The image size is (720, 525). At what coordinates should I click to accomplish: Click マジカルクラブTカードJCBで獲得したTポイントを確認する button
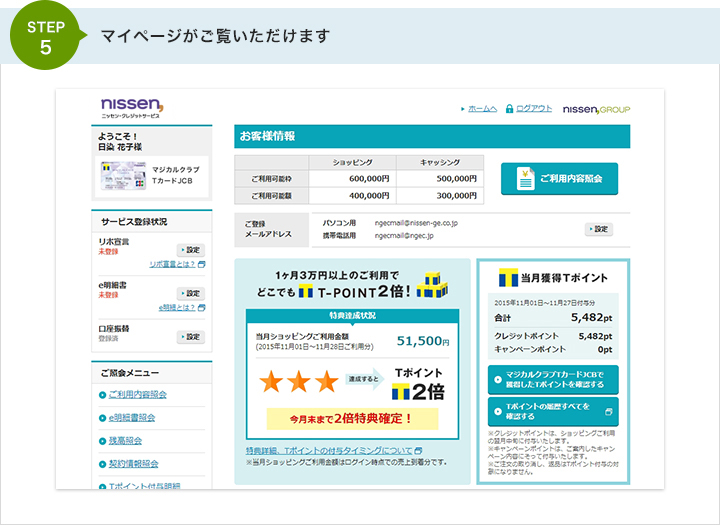[x=553, y=379]
